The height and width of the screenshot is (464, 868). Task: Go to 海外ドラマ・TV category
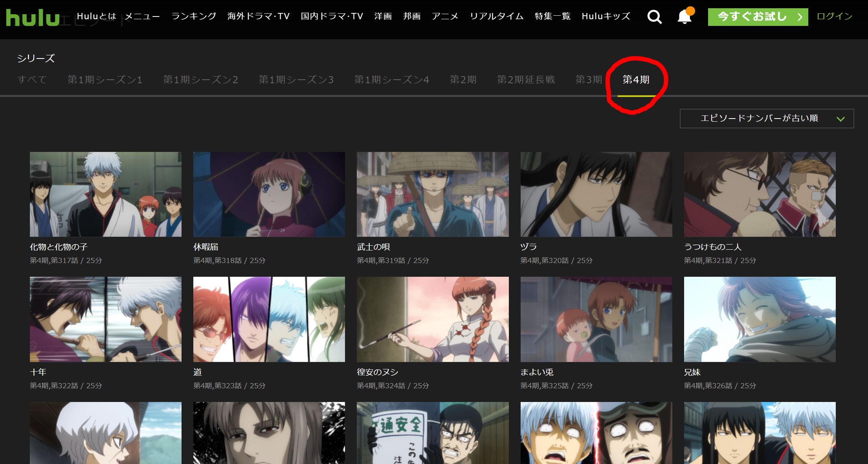click(259, 16)
